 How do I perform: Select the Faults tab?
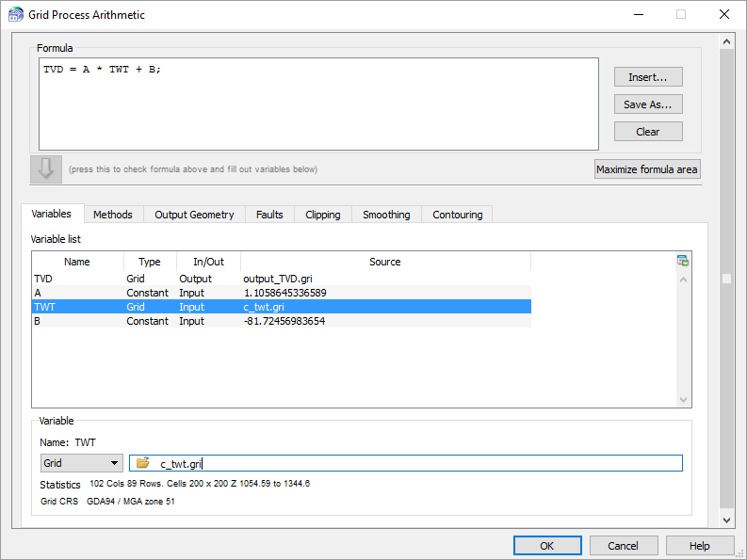pos(269,215)
